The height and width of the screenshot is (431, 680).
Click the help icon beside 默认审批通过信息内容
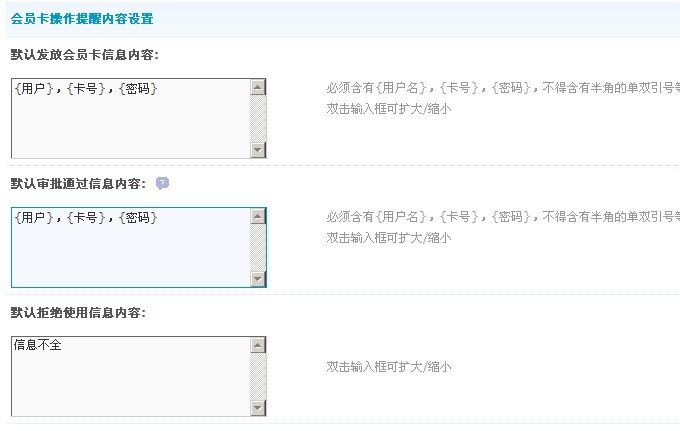coord(163,183)
